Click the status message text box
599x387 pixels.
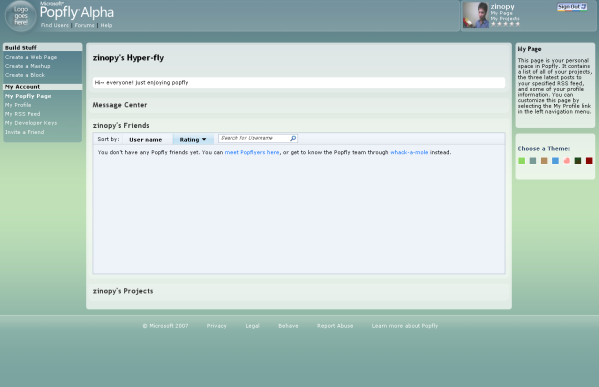coord(299,83)
